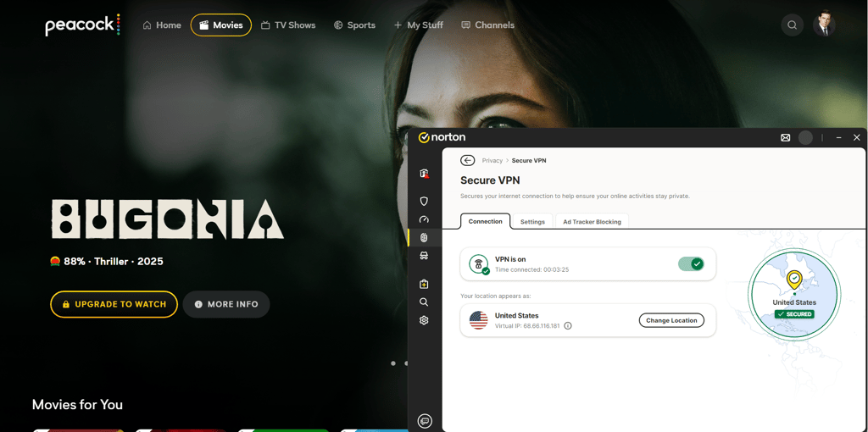Click the 'Movies for You' heading
Screen dimensions: 868x432
pyautogui.click(x=77, y=404)
